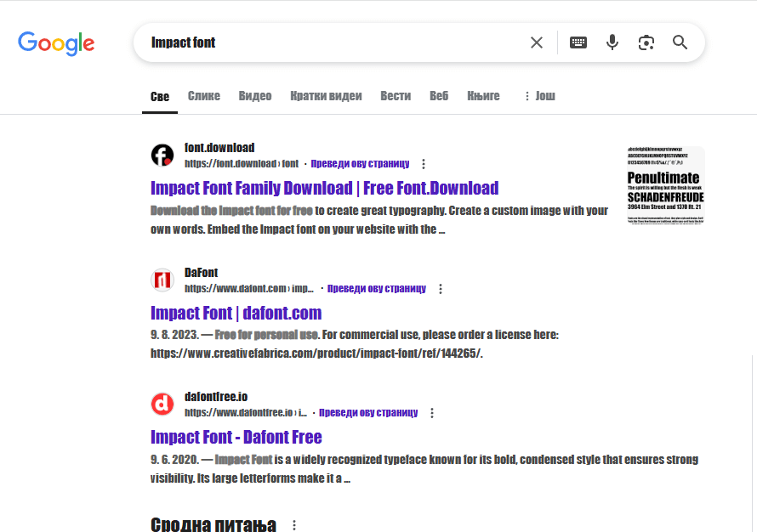This screenshot has height=532, width=757.
Task: Click the '9. 6. 2020.' date in snippet
Action: tap(174, 460)
